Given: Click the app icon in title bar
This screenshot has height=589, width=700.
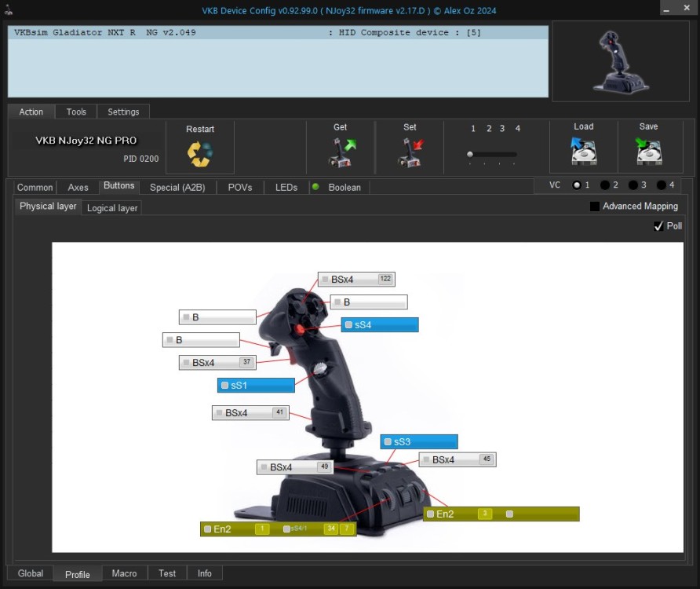Looking at the screenshot, I should coord(8,10).
